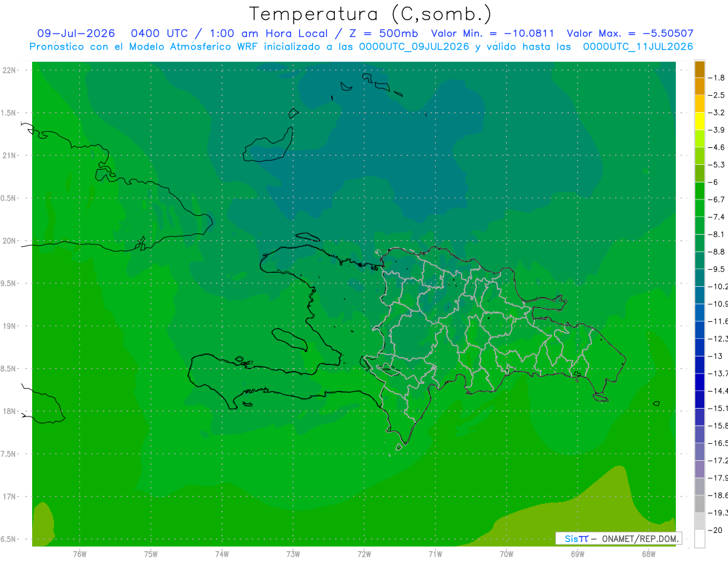728x562 pixels.
Task: Click the "17N" latitude axis label
Action: [x=10, y=497]
